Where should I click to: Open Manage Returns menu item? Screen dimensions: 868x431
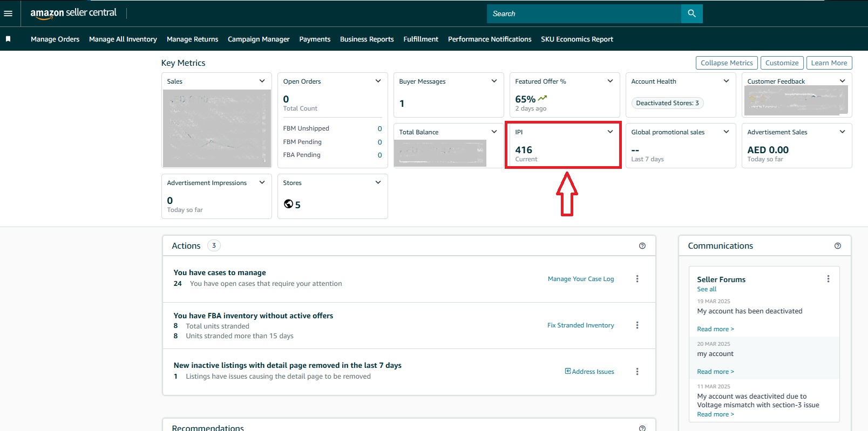click(x=193, y=39)
